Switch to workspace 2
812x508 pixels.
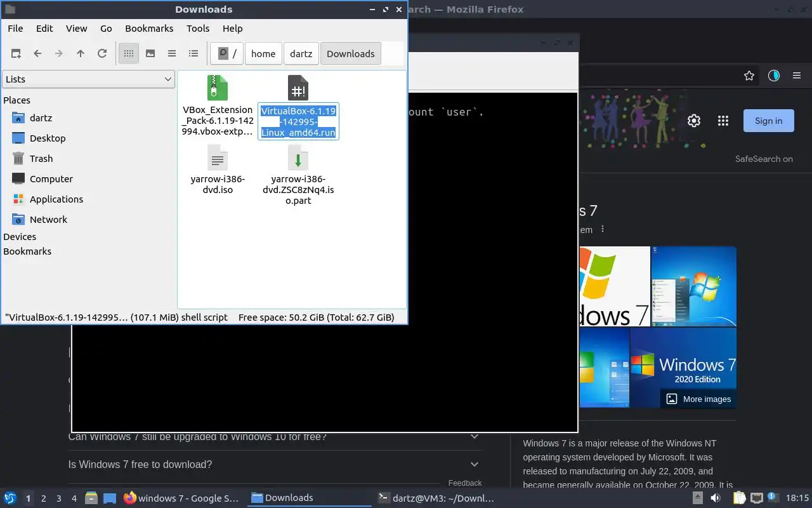tap(43, 498)
